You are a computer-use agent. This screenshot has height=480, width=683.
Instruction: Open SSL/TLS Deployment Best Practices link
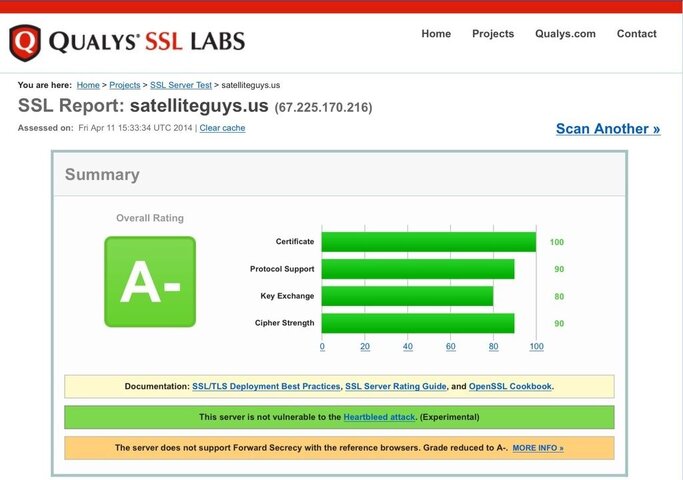coord(266,386)
